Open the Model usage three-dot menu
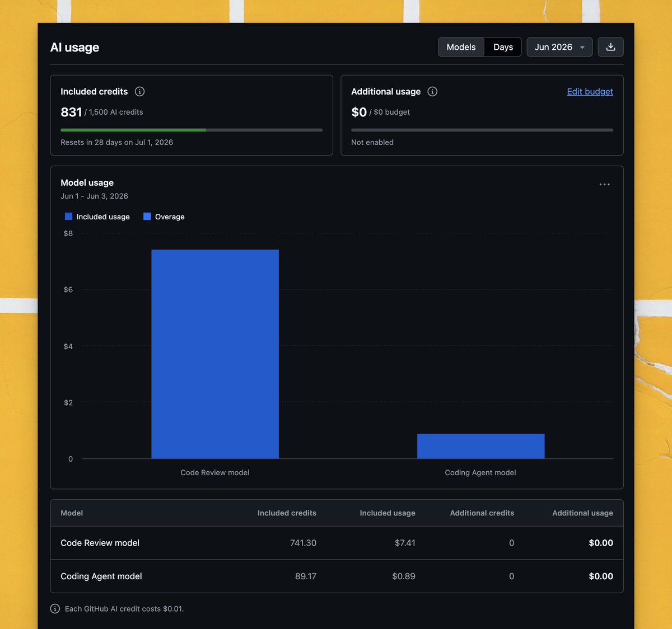Screen dimensions: 672x629 click(x=604, y=184)
